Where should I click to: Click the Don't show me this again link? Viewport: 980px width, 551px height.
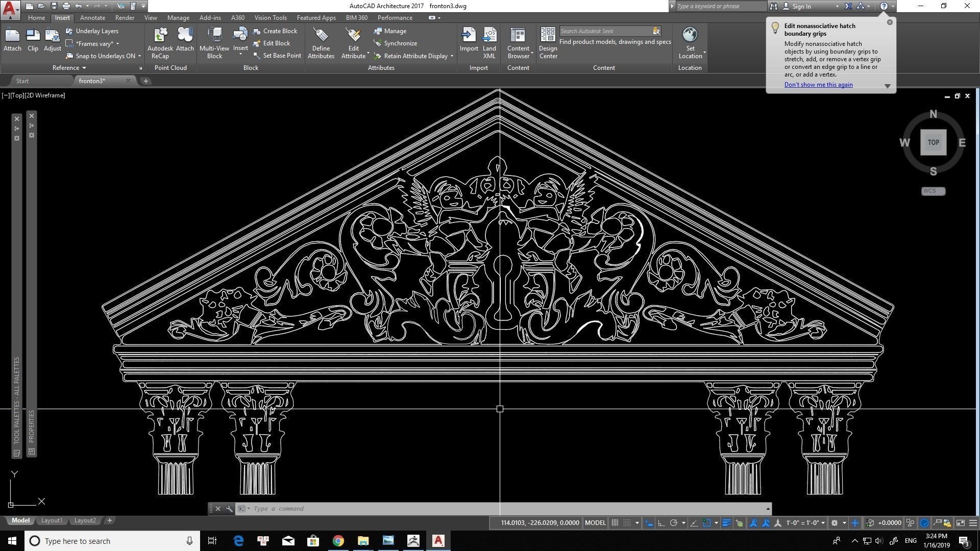click(x=818, y=85)
